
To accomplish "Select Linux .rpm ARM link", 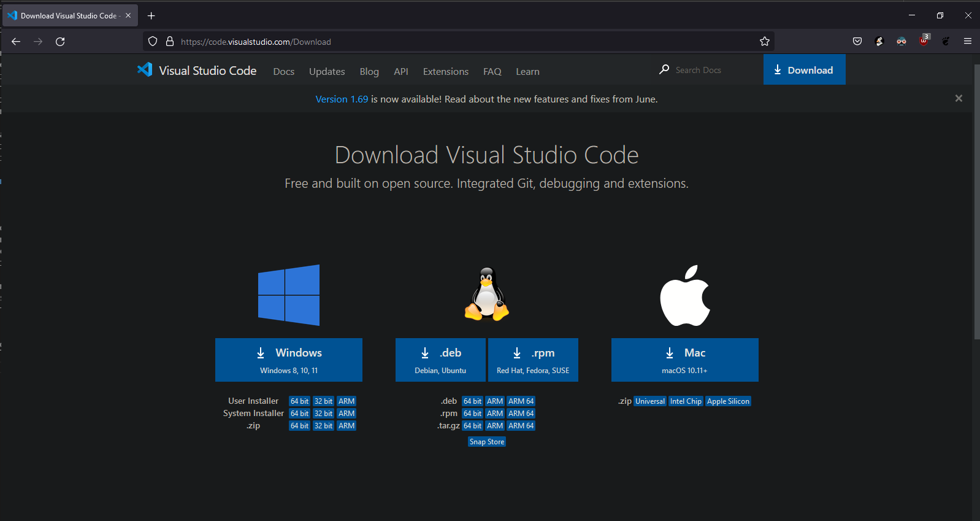I will 495,414.
